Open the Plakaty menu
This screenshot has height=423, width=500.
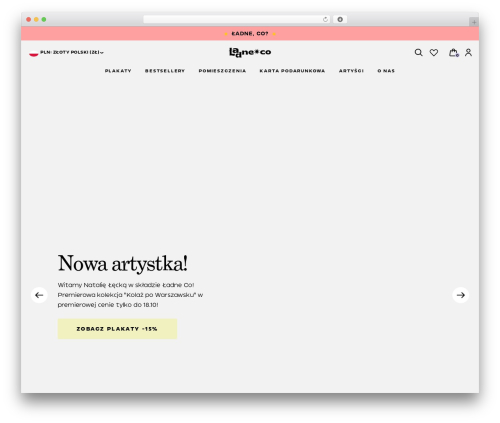click(x=118, y=71)
